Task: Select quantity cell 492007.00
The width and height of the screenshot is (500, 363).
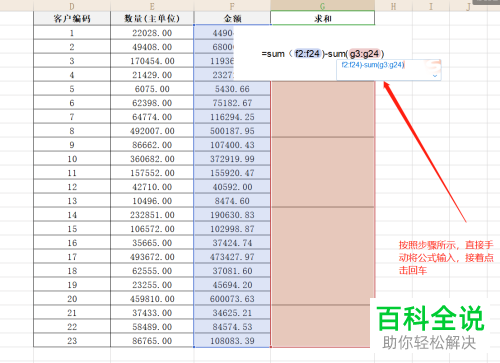Action: [x=152, y=131]
